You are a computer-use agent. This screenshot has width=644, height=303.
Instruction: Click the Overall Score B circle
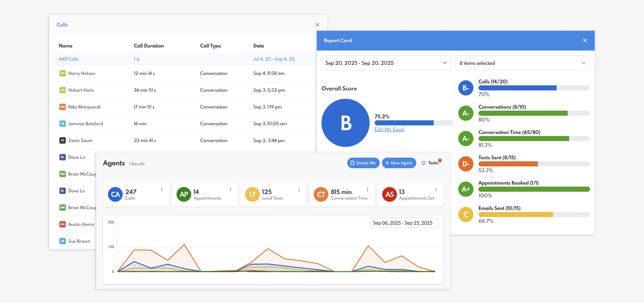tap(345, 123)
